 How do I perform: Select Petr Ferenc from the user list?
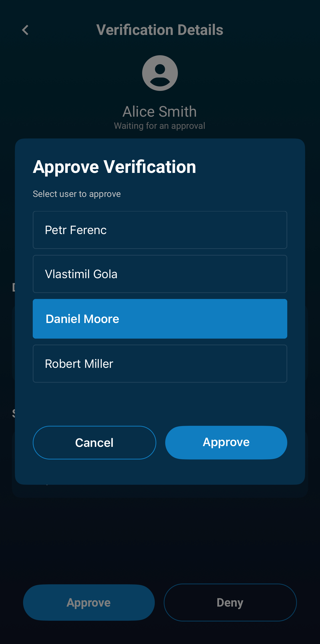160,230
